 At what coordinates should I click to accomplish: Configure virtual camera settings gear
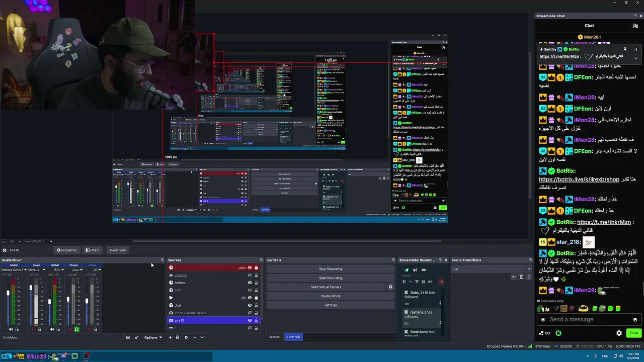[390, 287]
